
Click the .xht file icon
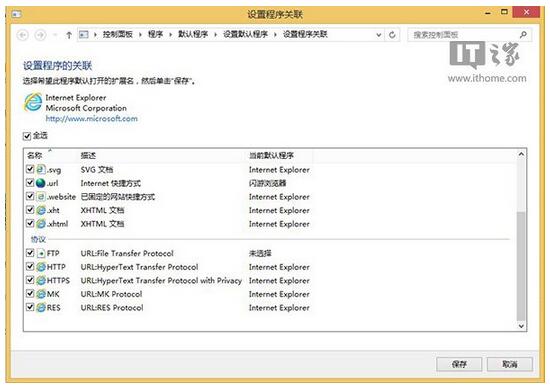[x=41, y=210]
